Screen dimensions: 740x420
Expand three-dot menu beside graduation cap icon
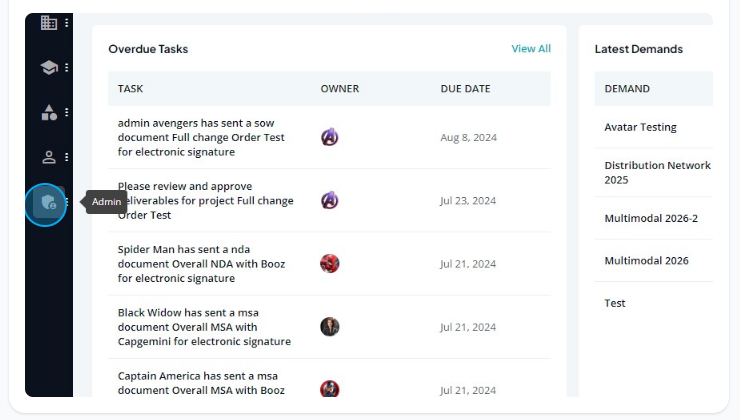(67, 67)
